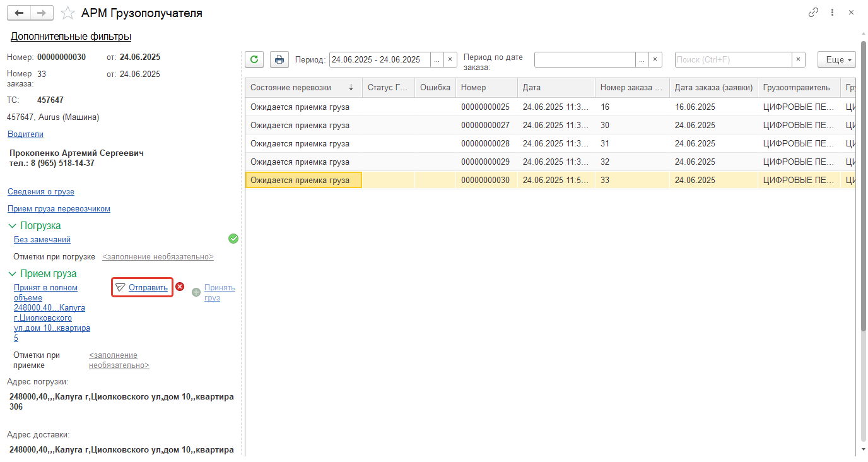Click order number cell 33 in the table
The image size is (868, 462).
[x=632, y=180]
